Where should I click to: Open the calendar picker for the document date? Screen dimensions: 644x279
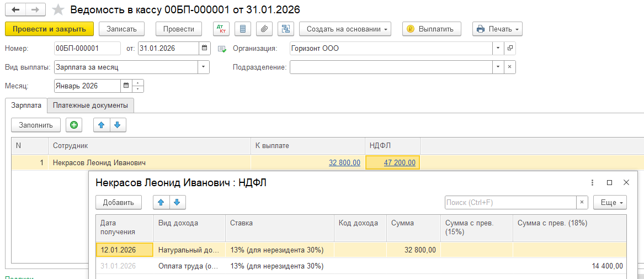pyautogui.click(x=205, y=48)
